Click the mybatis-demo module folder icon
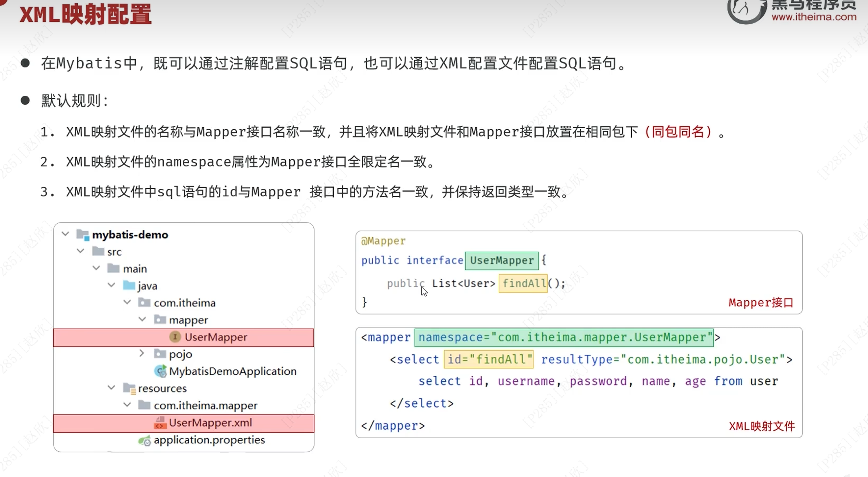Viewport: 868px width, 477px height. (x=83, y=235)
